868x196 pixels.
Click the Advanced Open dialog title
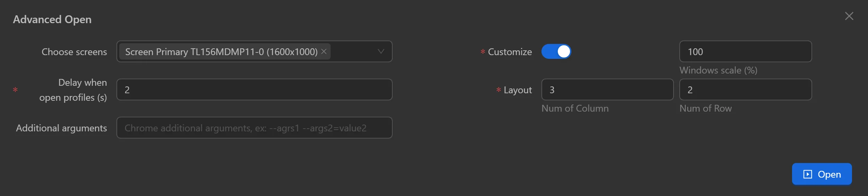(52, 19)
